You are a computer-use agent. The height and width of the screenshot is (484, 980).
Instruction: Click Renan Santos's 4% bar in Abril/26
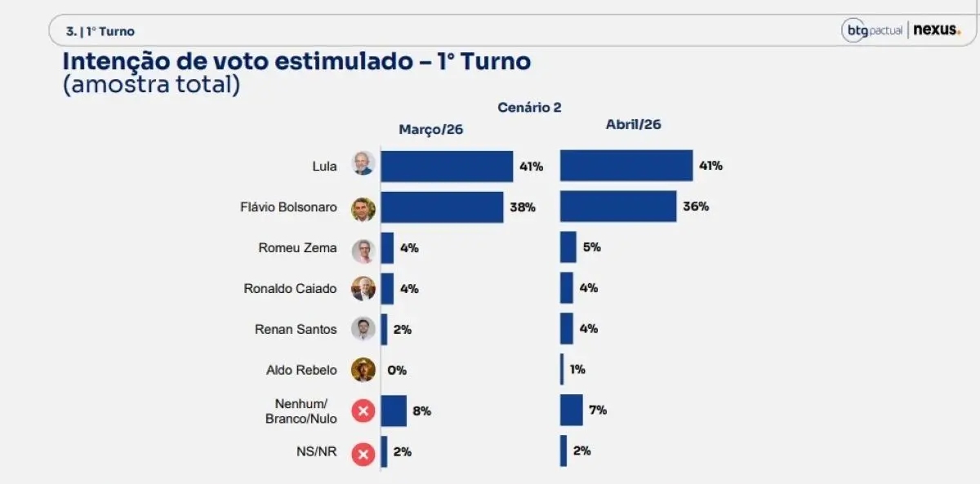pos(567,328)
